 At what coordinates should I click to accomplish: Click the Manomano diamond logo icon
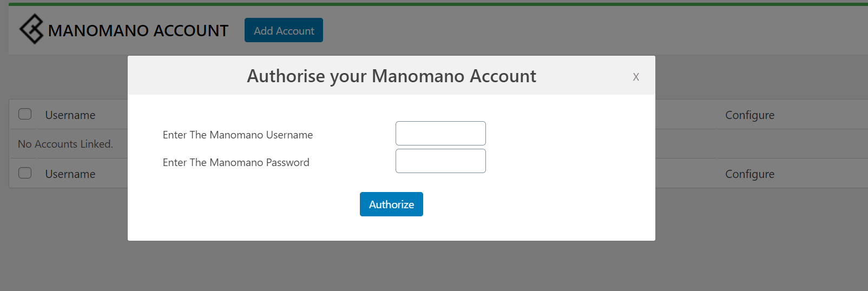31,29
